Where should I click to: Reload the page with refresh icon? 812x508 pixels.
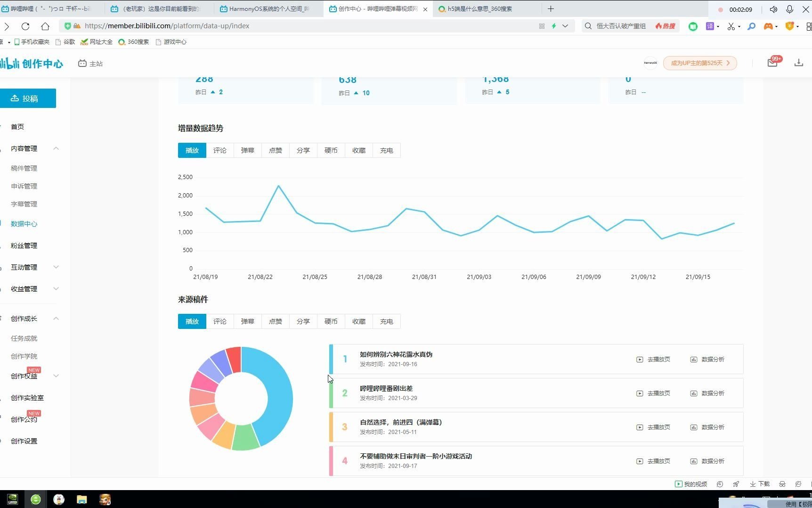pos(25,26)
